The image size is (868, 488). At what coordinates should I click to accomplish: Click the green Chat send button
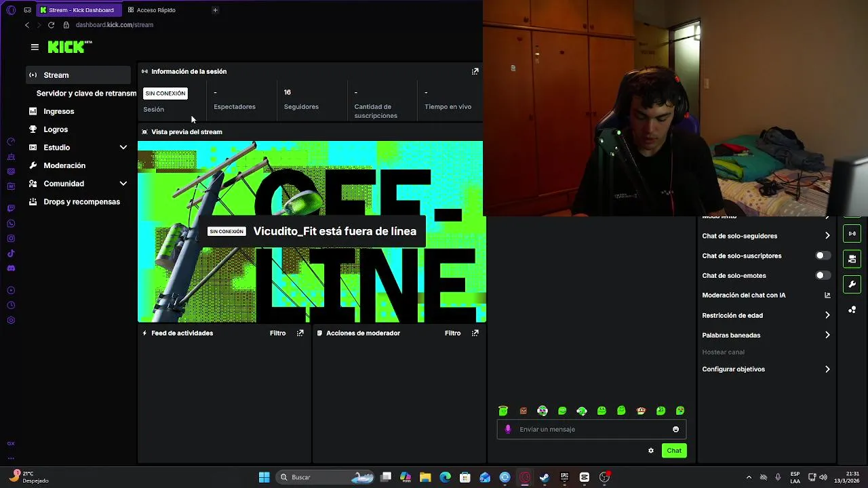point(674,451)
